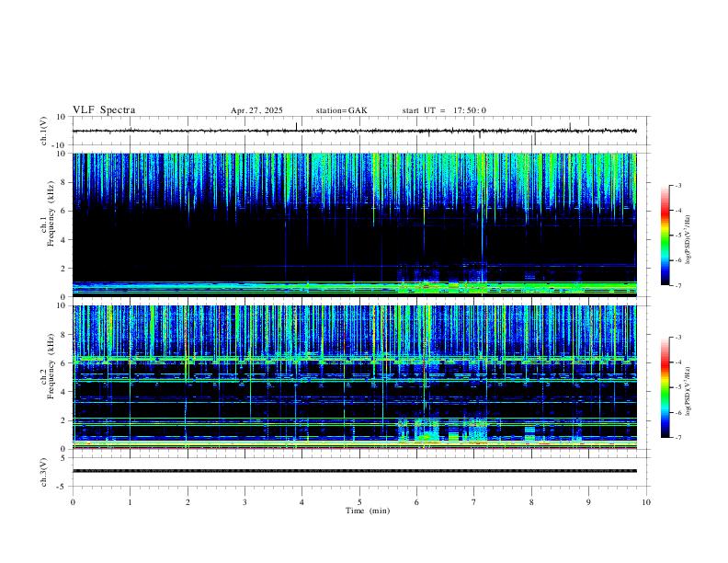Click the ch.1 spectrogram color bar
This screenshot has width=728, height=563.
pos(665,236)
